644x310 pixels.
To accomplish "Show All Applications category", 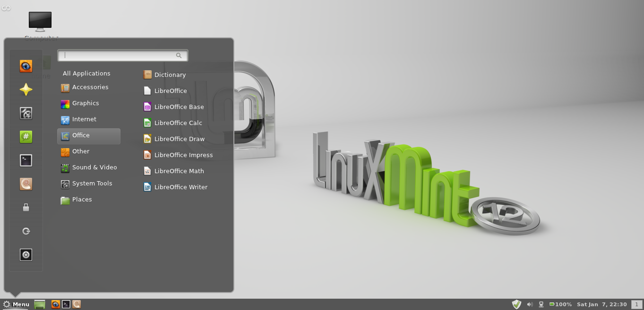I will [x=86, y=73].
